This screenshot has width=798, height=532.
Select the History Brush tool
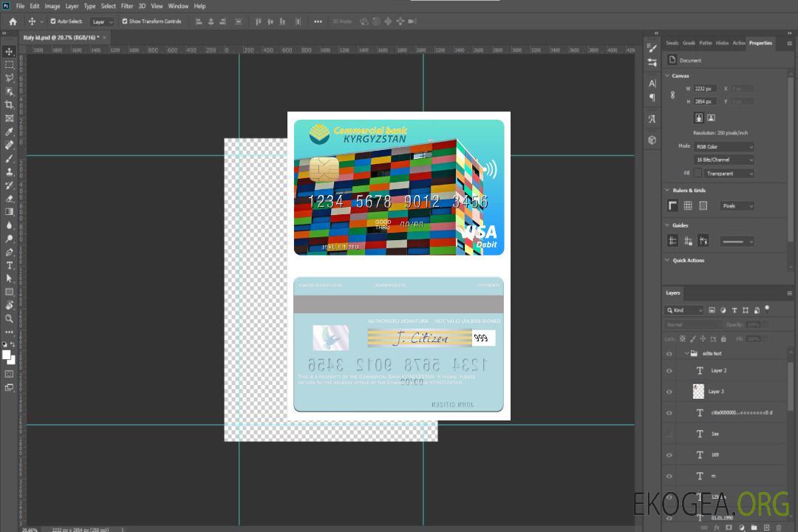pos(9,185)
